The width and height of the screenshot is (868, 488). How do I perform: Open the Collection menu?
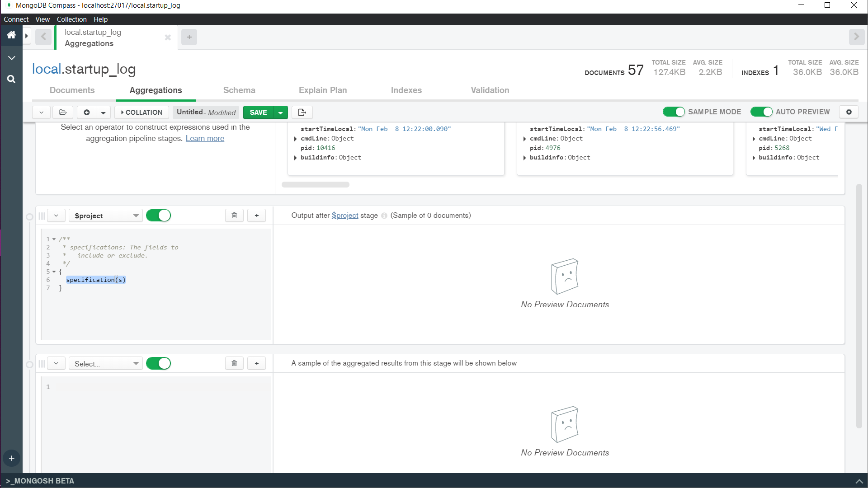pyautogui.click(x=71, y=19)
